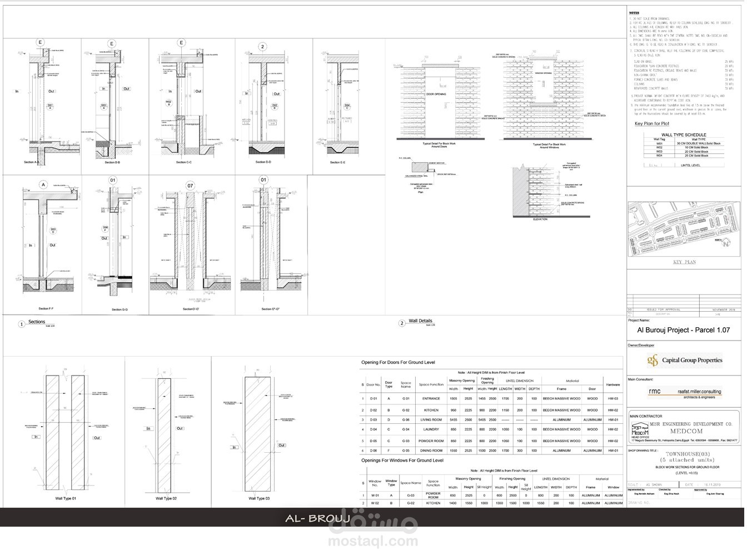
Task: Click the circled 2 marker beside Wall Details
Action: (402, 322)
